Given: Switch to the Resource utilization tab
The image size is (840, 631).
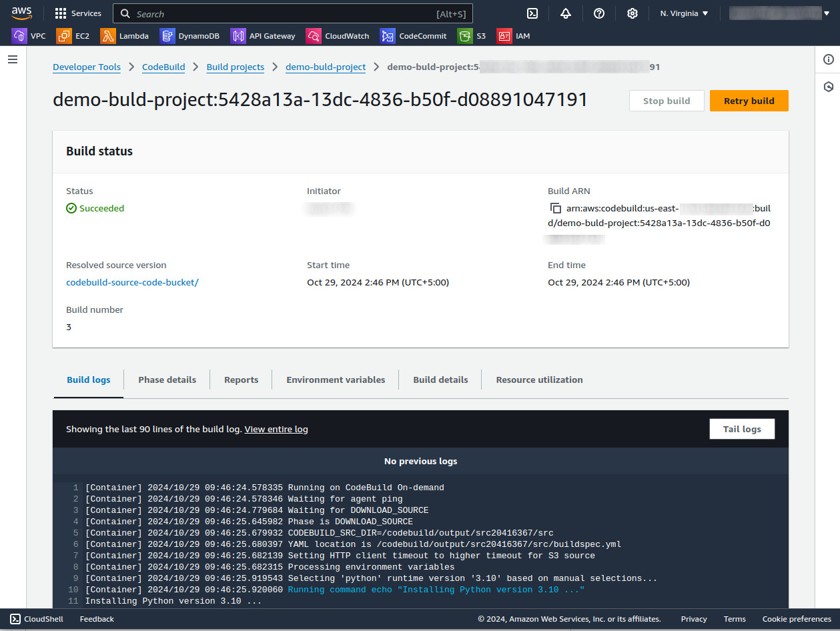Looking at the screenshot, I should (x=539, y=380).
